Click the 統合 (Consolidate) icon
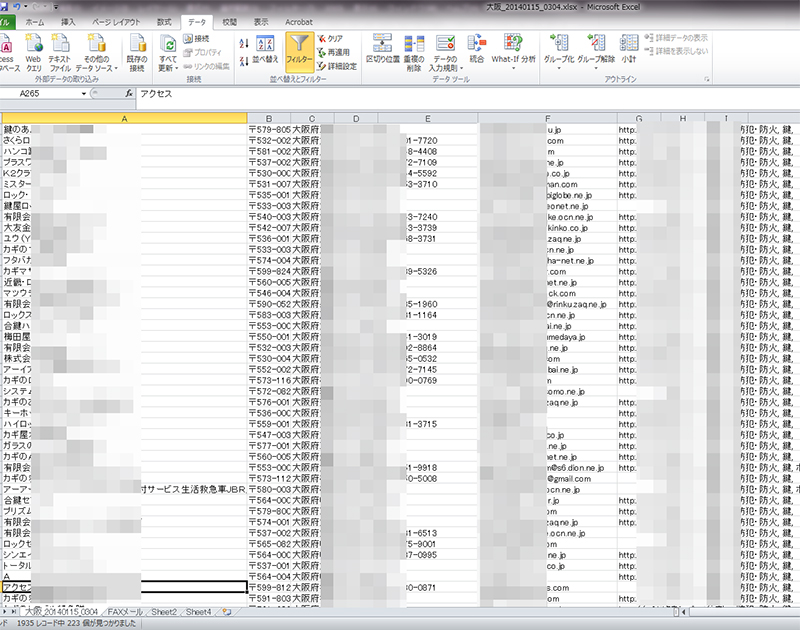 tap(476, 48)
